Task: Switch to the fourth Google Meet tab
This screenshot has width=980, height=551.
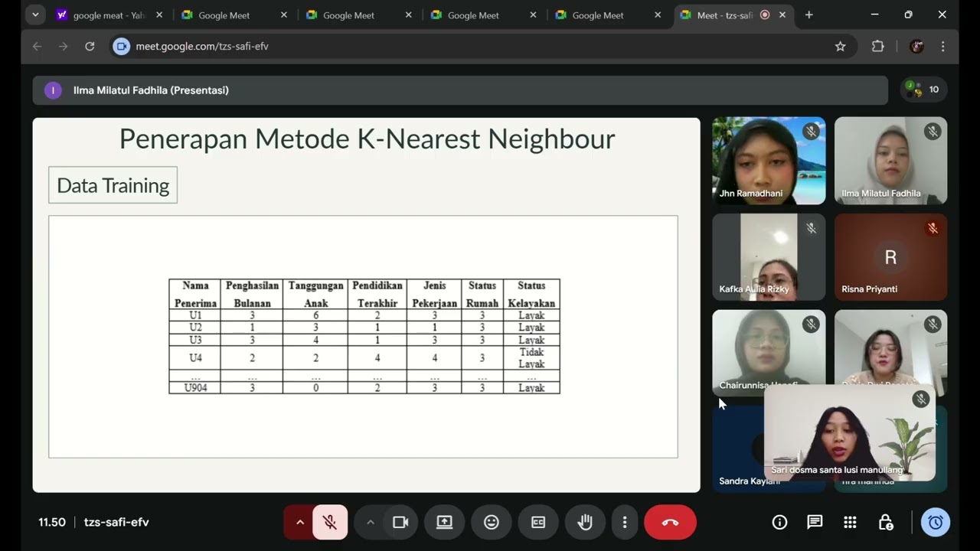Action: [x=609, y=15]
